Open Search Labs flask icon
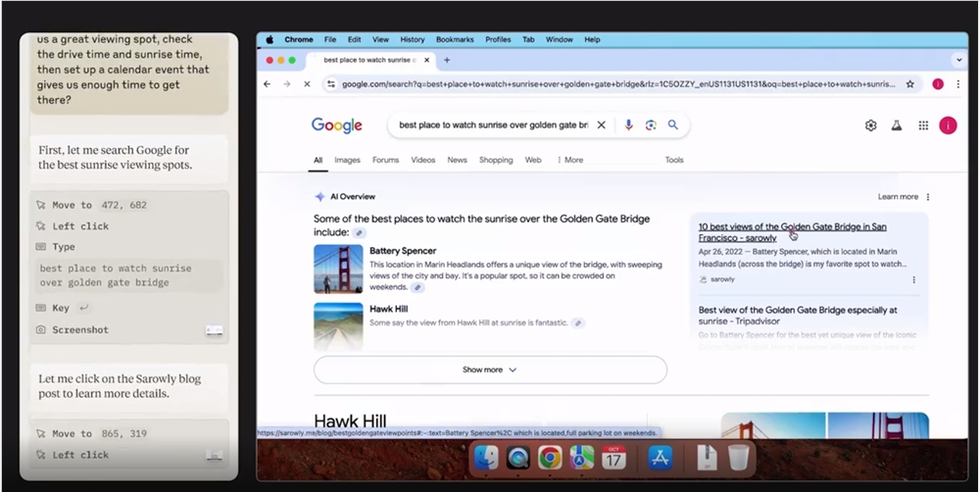This screenshot has height=492, width=980. (896, 125)
